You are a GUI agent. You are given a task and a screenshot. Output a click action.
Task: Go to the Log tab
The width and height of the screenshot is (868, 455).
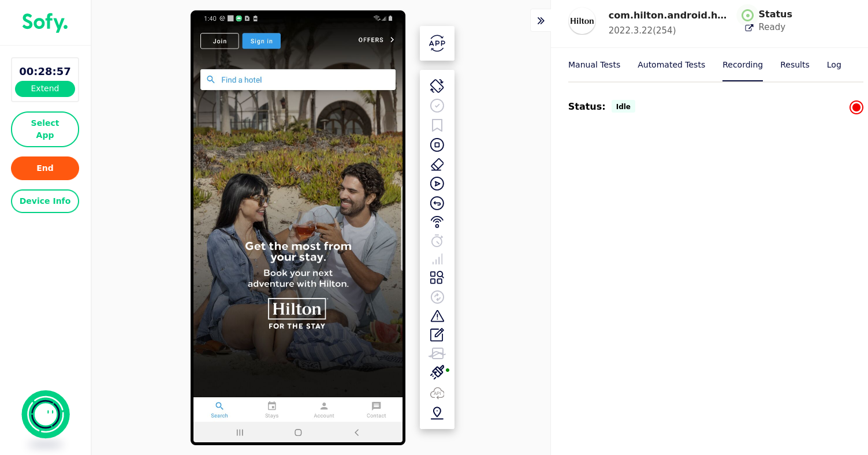coord(834,65)
